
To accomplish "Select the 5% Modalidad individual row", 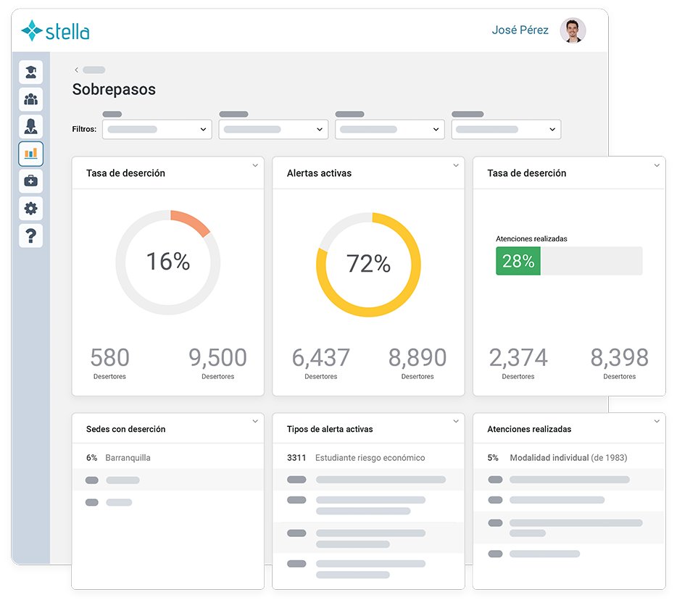I will pos(569,457).
